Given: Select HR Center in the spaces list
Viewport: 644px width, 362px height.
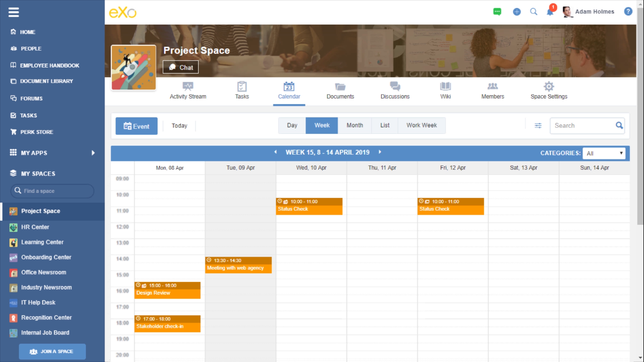Looking at the screenshot, I should click(x=36, y=227).
